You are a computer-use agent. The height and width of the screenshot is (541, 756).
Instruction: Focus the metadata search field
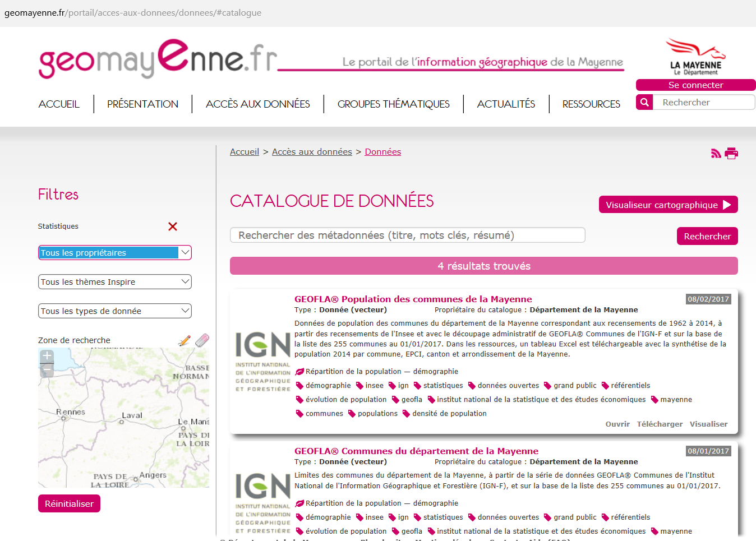tap(407, 235)
